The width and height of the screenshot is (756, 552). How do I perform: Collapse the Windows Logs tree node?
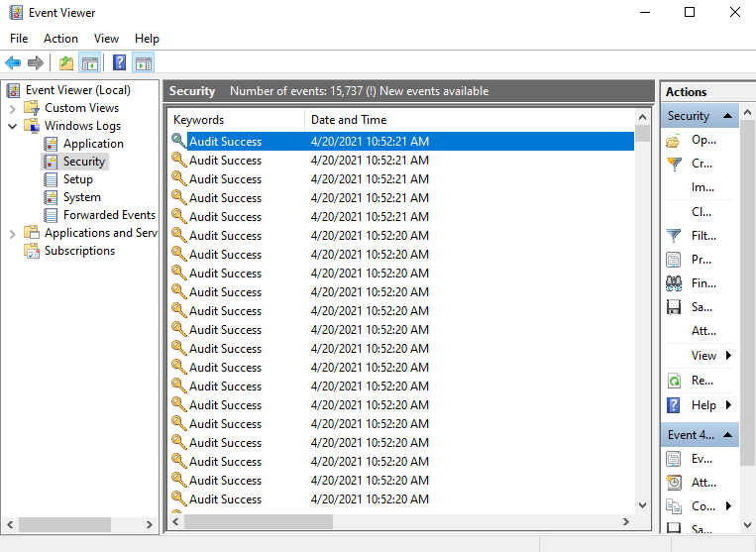pos(13,126)
